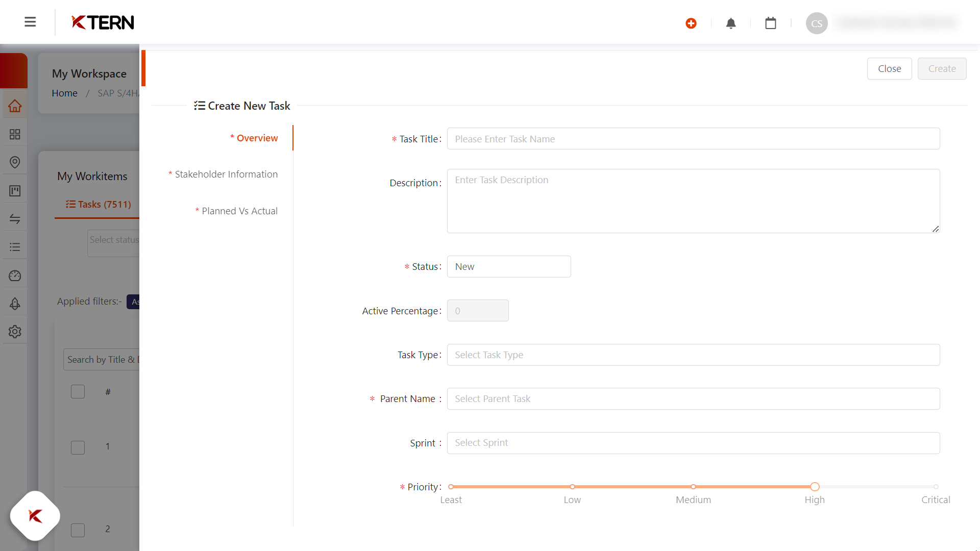
Task: Click the CS user avatar
Action: [x=817, y=23]
